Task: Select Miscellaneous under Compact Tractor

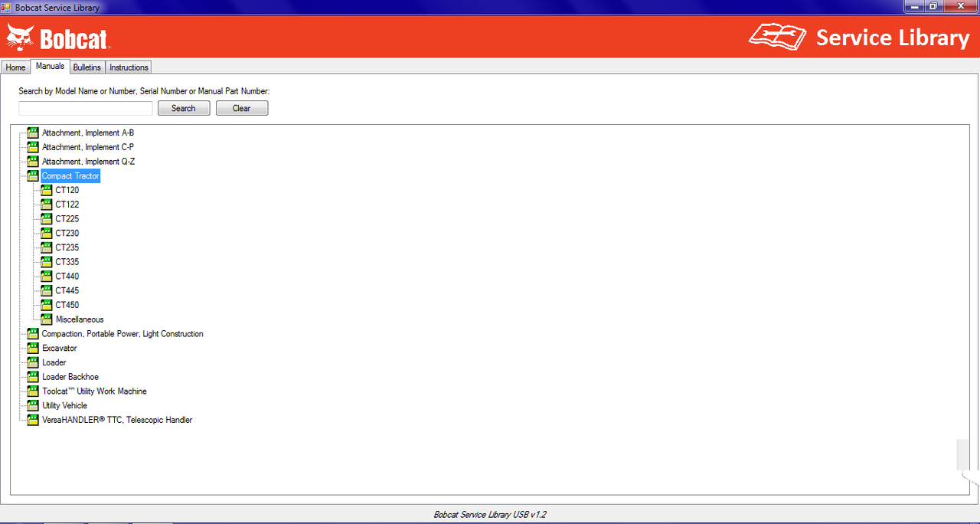Action: [80, 319]
